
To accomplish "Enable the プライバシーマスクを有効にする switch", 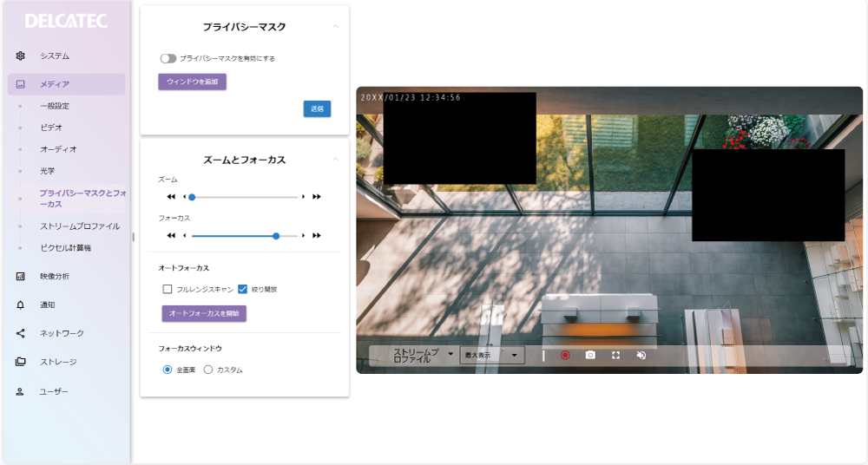I will (168, 58).
